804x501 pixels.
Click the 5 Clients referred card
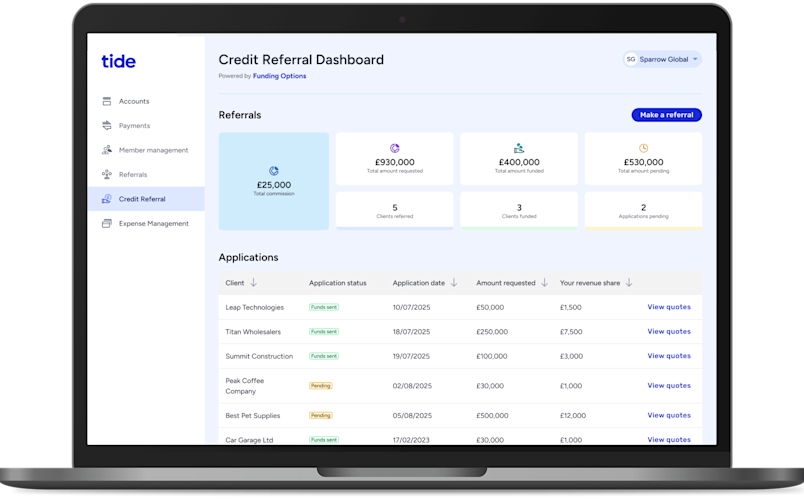pos(394,210)
